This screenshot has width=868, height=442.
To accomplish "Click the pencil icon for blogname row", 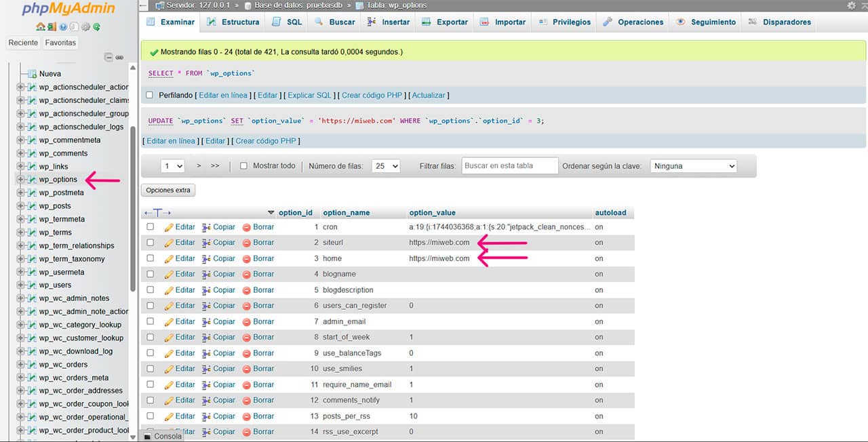I will (169, 275).
